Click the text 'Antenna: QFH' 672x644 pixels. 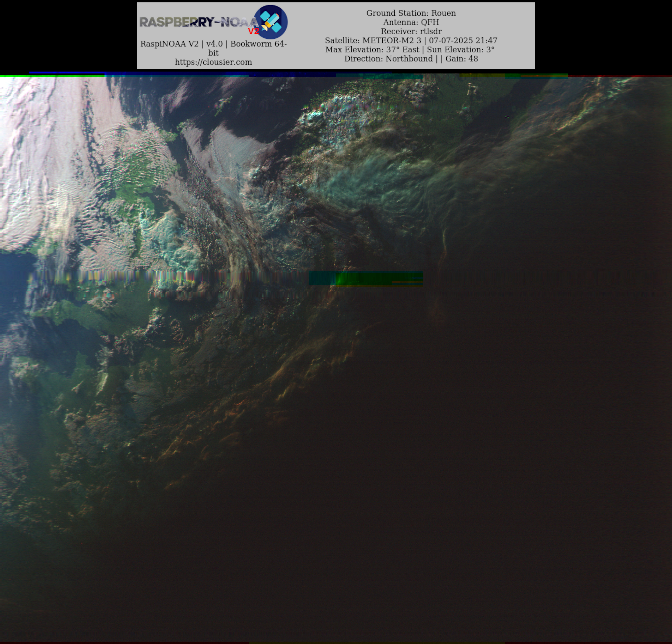click(411, 22)
